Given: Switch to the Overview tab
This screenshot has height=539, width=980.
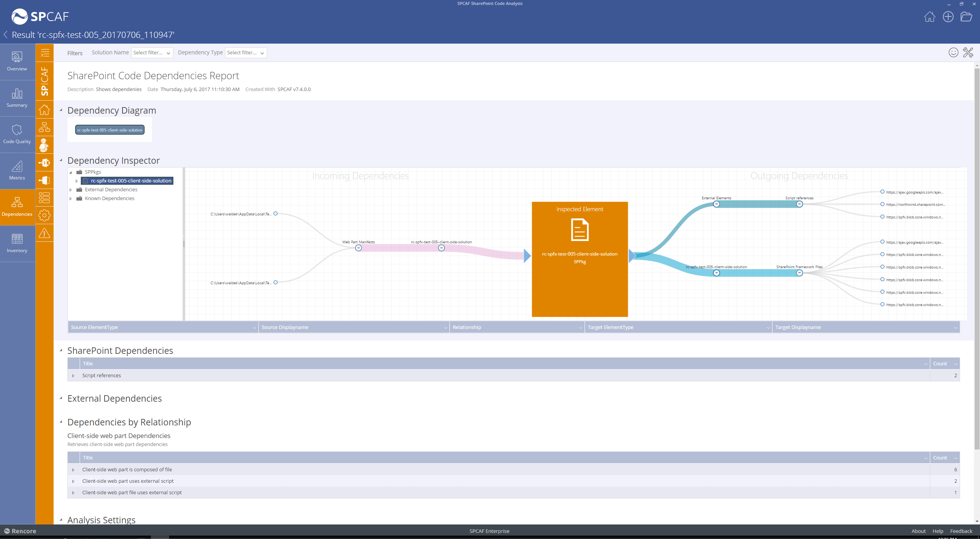Looking at the screenshot, I should 17,62.
